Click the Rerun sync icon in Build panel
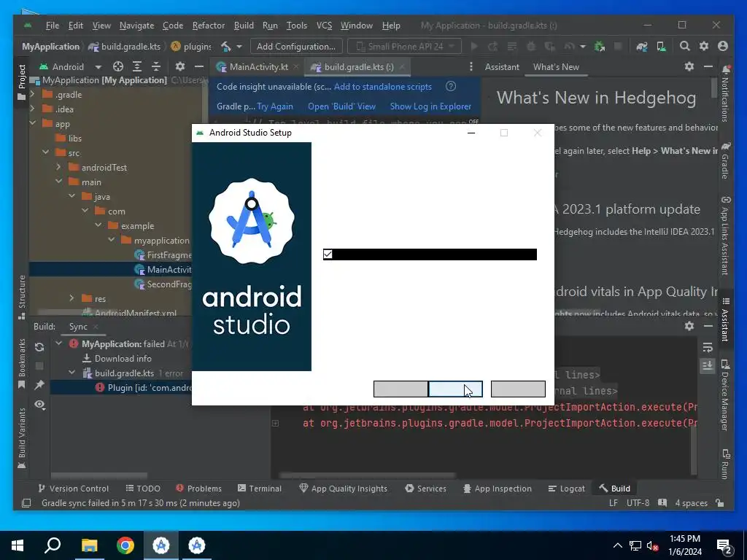747x560 pixels. coord(39,347)
